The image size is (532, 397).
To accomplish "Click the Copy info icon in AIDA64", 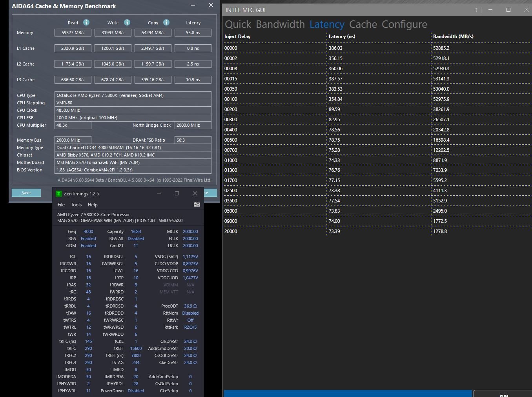I will point(166,22).
